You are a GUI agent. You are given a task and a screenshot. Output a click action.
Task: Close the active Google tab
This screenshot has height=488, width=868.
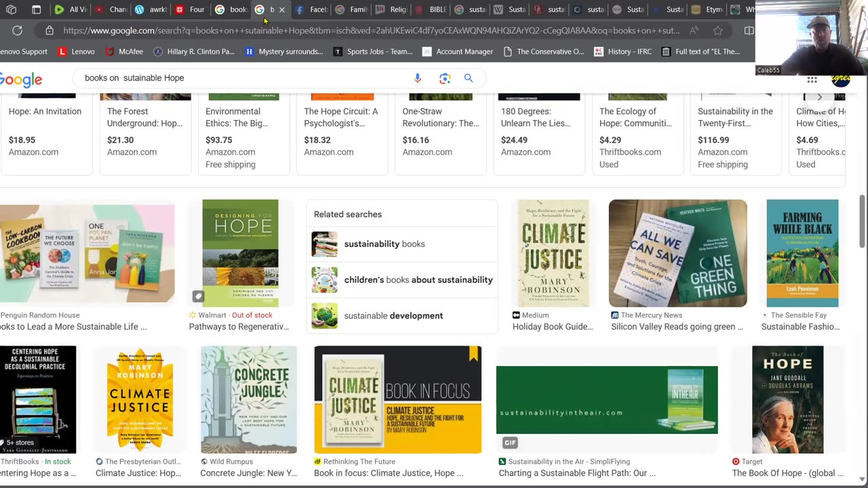[281, 9]
